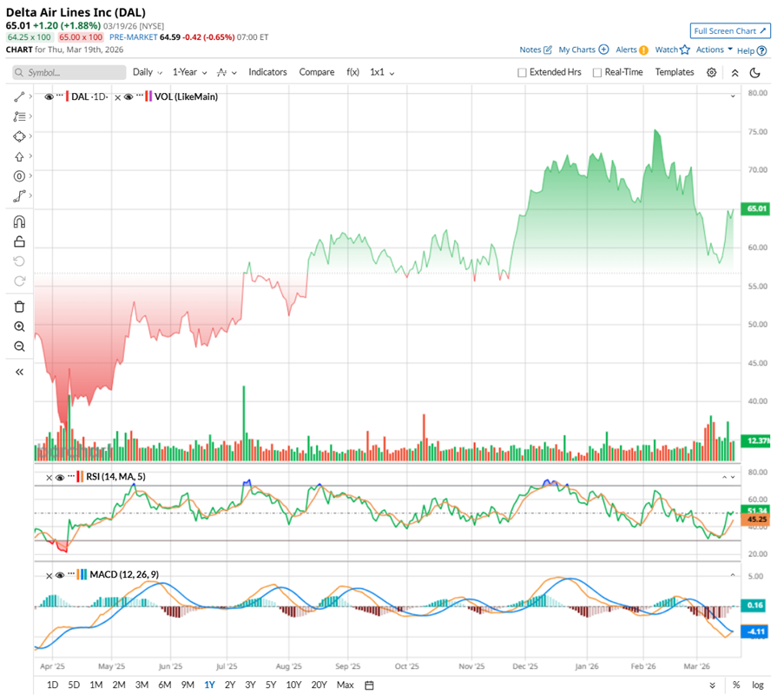The height and width of the screenshot is (695, 784).
Task: Switch to dark mode moon icon
Action: tap(755, 73)
